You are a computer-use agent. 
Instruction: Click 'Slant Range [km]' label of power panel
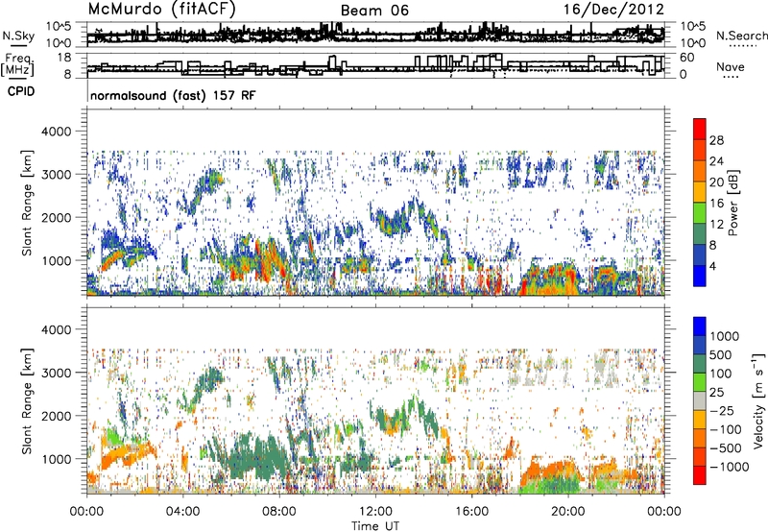pos(27,203)
